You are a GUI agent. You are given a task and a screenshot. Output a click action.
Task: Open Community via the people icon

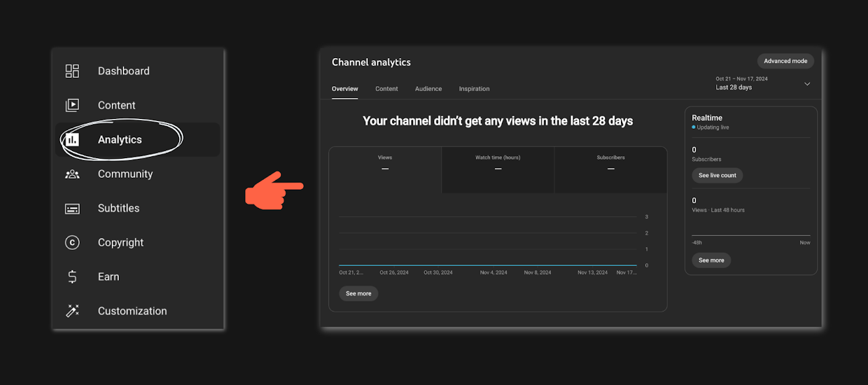click(73, 173)
